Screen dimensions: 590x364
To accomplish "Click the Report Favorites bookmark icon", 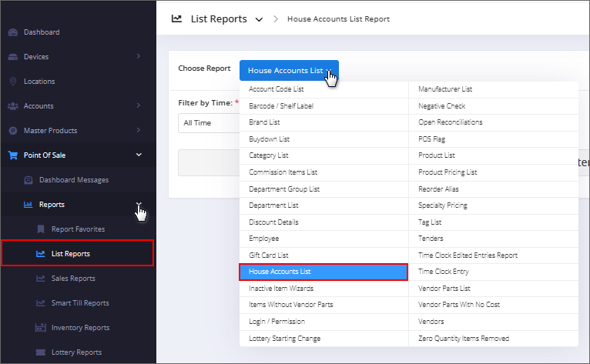I will click(41, 229).
